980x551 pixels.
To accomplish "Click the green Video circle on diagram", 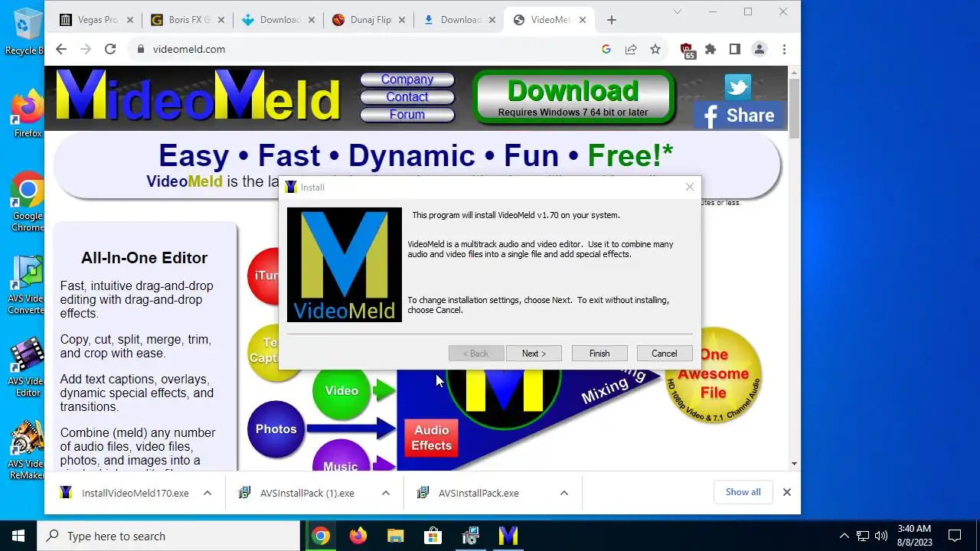I will click(341, 391).
